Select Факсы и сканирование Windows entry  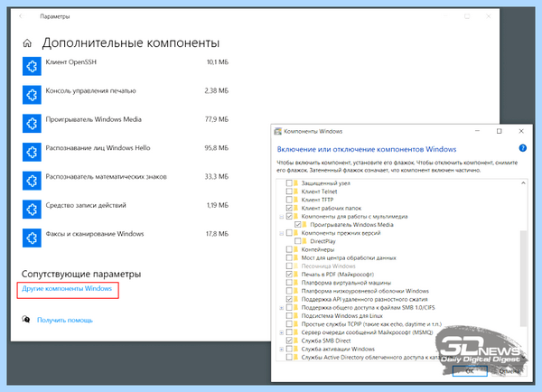tap(95, 234)
